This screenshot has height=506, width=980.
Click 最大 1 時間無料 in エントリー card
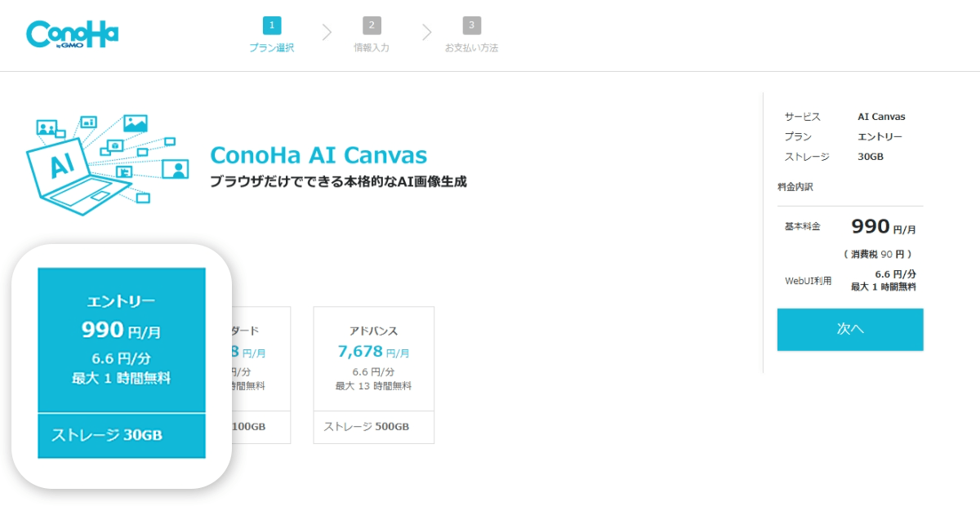coord(122,379)
